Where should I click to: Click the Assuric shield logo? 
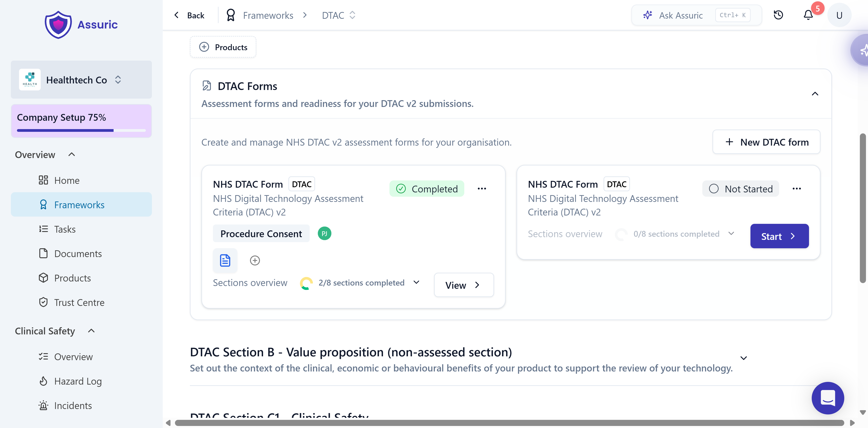[x=58, y=25]
